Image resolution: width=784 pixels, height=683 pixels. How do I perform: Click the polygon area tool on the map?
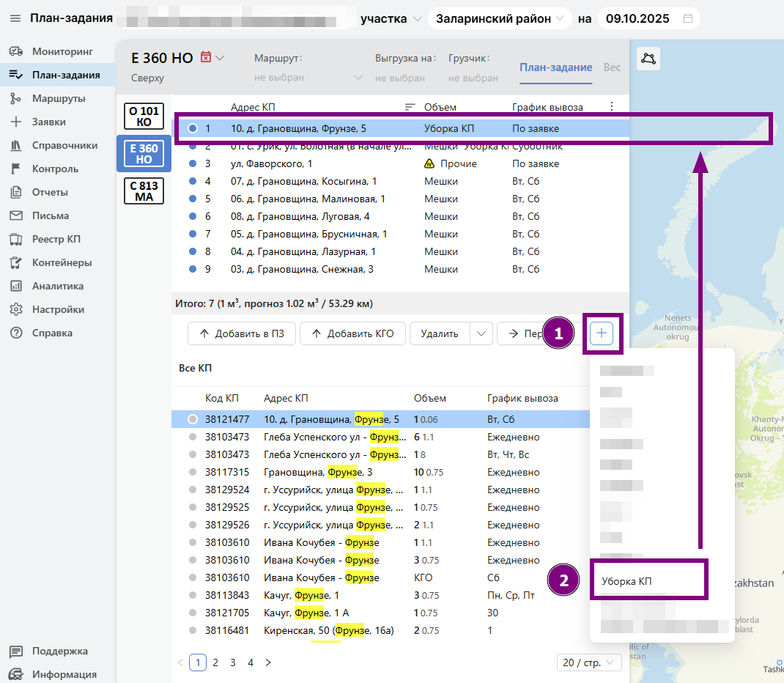[x=648, y=59]
